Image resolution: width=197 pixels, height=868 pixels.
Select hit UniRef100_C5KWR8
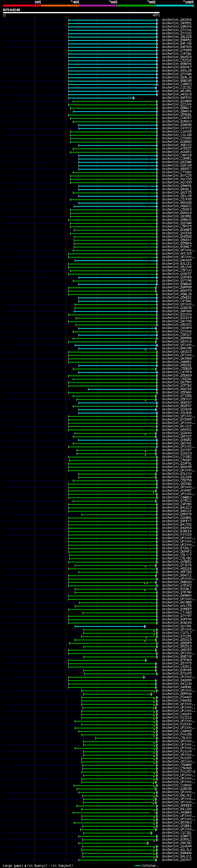(x=177, y=765)
